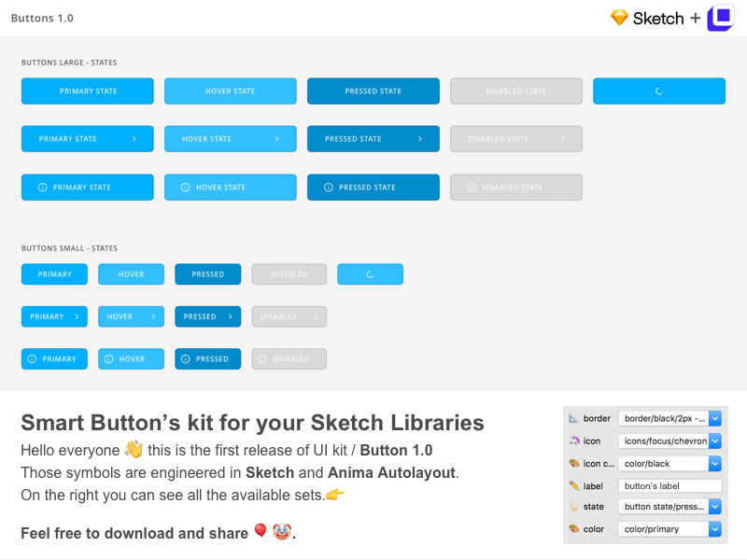The width and height of the screenshot is (747, 560).
Task: Click the loading spinner in the large blue button
Action: 659,91
